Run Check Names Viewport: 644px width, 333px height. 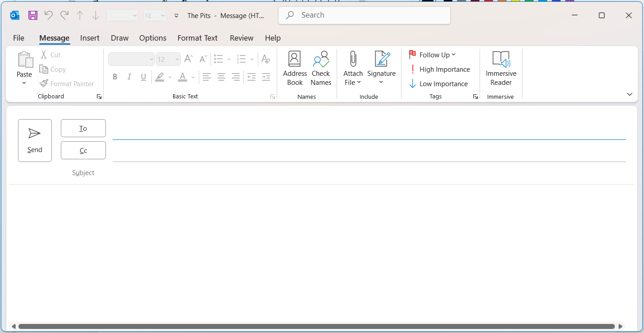click(321, 68)
